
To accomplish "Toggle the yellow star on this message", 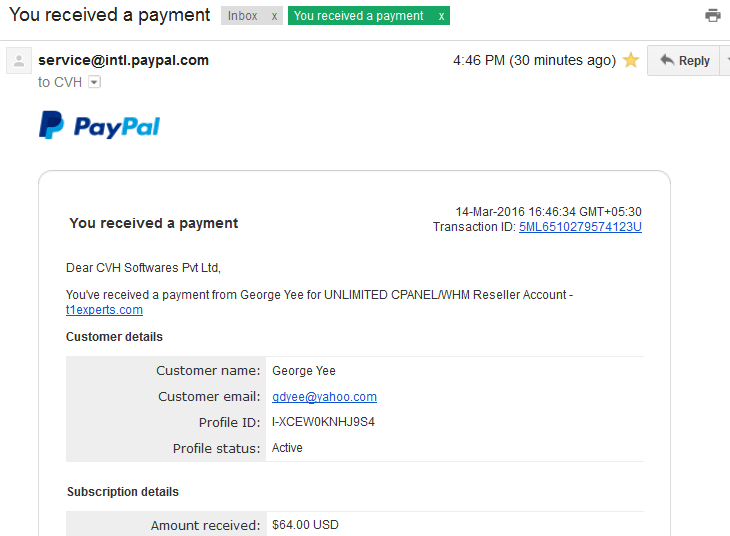I will point(631,60).
